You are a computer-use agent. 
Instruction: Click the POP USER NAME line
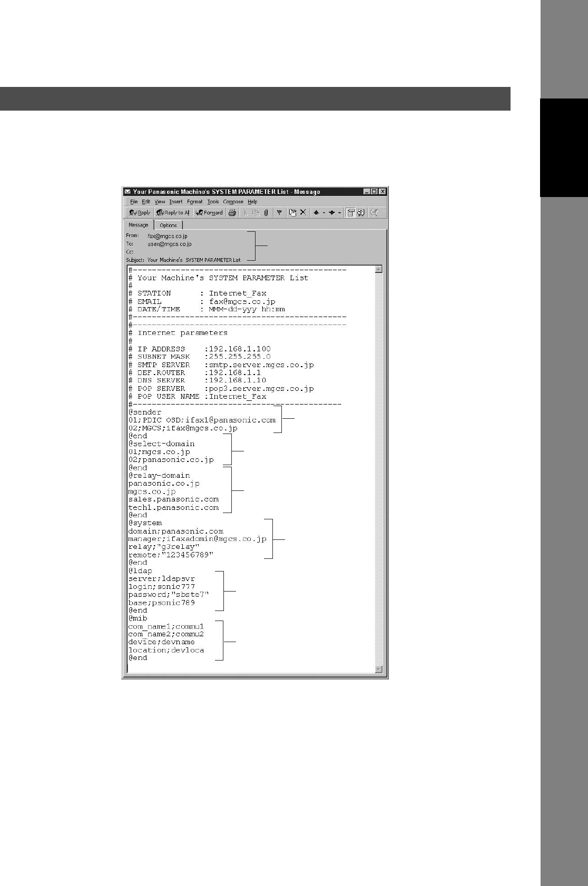coord(198,396)
